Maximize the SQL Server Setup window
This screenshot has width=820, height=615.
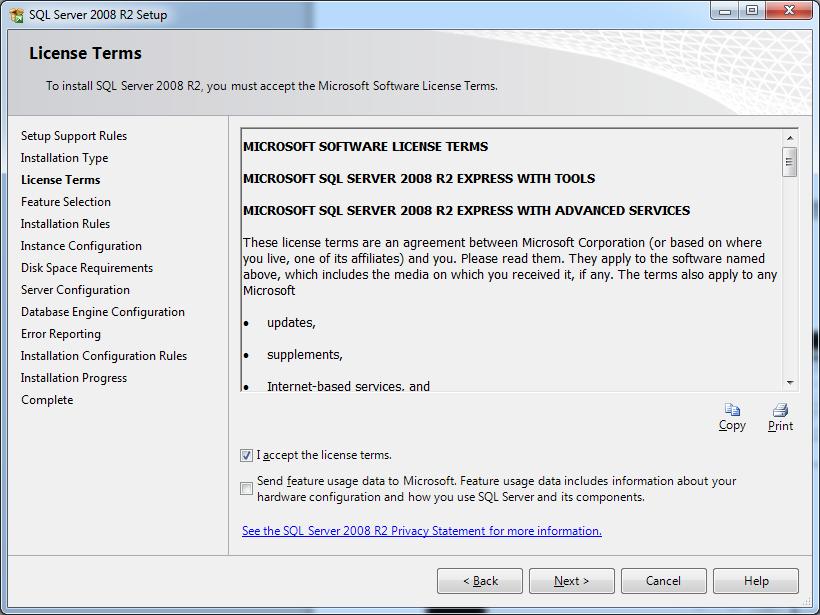751,10
